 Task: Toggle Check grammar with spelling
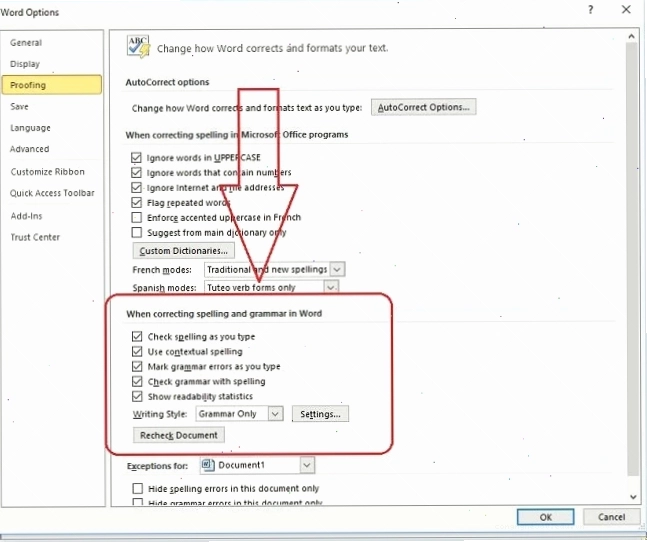(x=137, y=381)
